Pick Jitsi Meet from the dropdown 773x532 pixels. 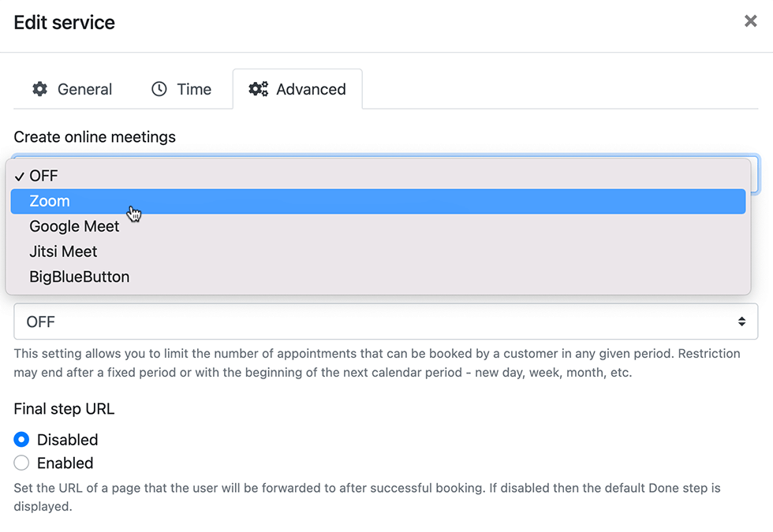tap(63, 251)
